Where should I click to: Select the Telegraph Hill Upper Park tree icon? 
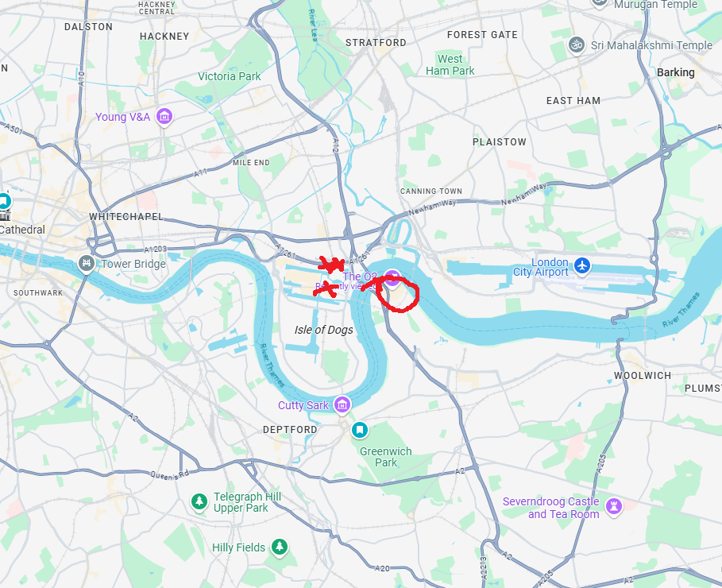point(199,501)
